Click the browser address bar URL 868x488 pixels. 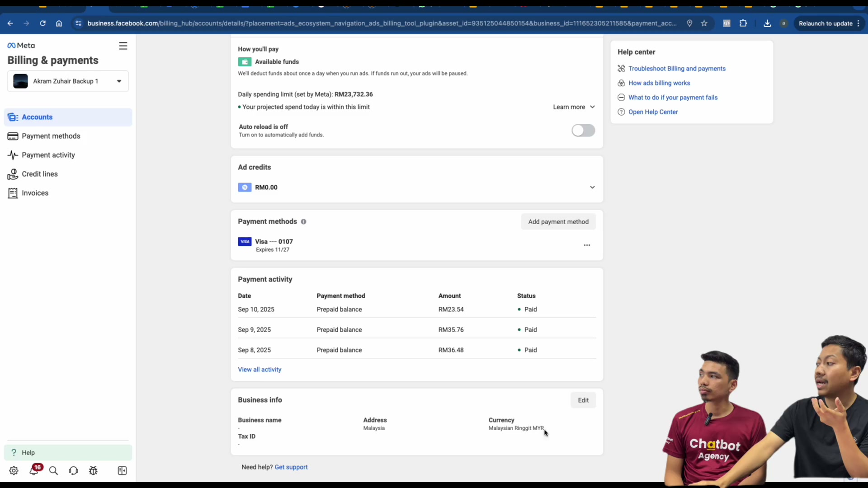382,23
